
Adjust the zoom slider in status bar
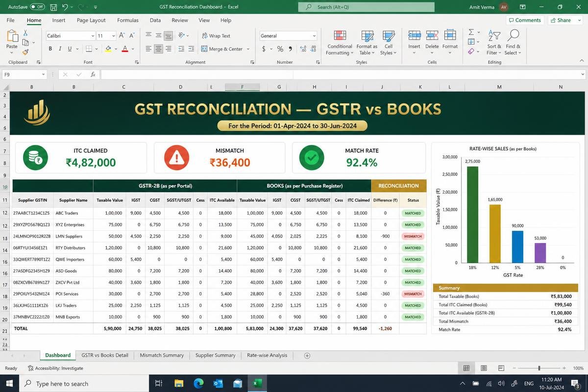click(x=539, y=368)
